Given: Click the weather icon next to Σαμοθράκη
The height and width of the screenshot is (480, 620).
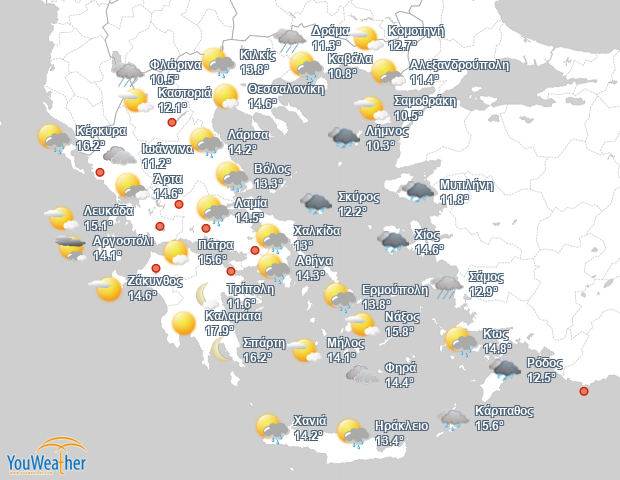Looking at the screenshot, I should [372, 109].
